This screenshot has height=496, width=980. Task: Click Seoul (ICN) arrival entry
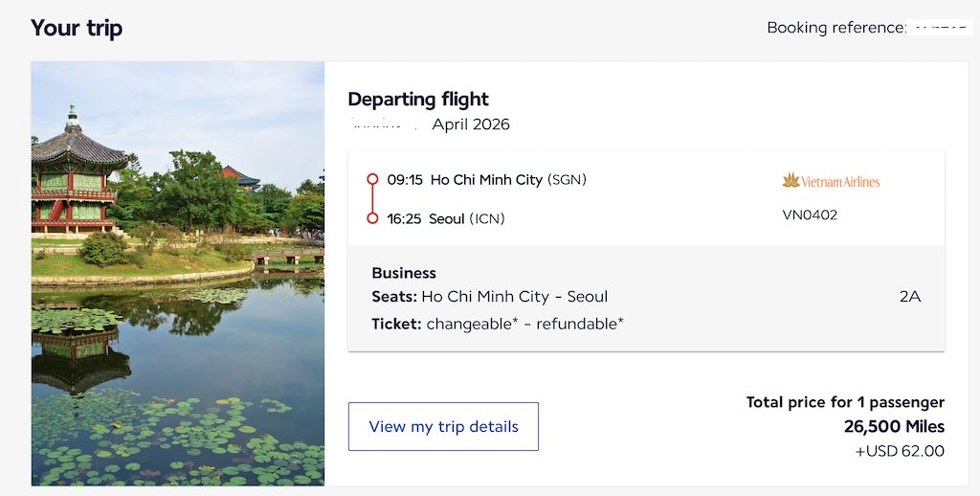pos(466,218)
